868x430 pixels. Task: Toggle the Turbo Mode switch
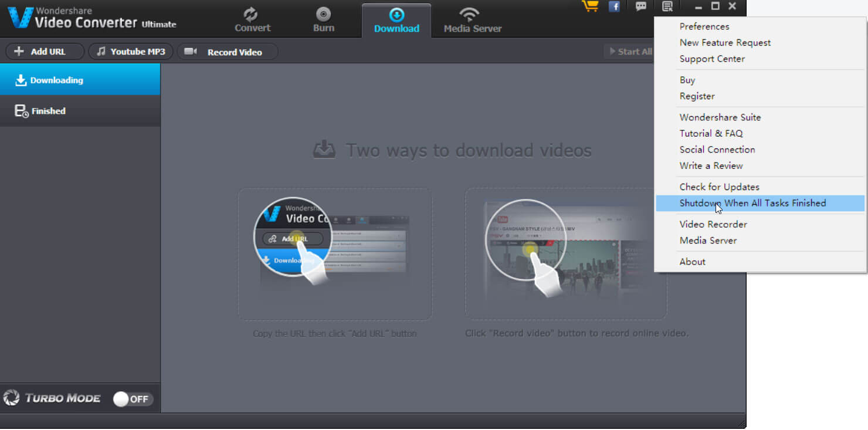pos(133,399)
